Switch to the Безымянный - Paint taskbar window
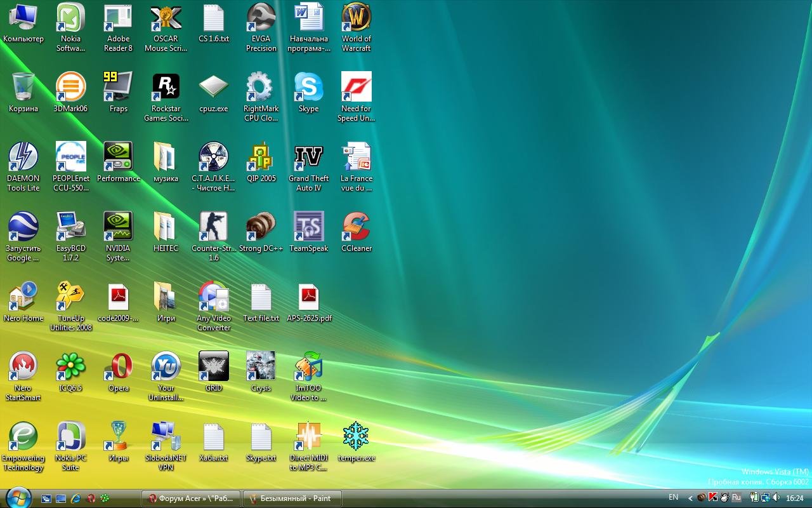 tap(292, 498)
